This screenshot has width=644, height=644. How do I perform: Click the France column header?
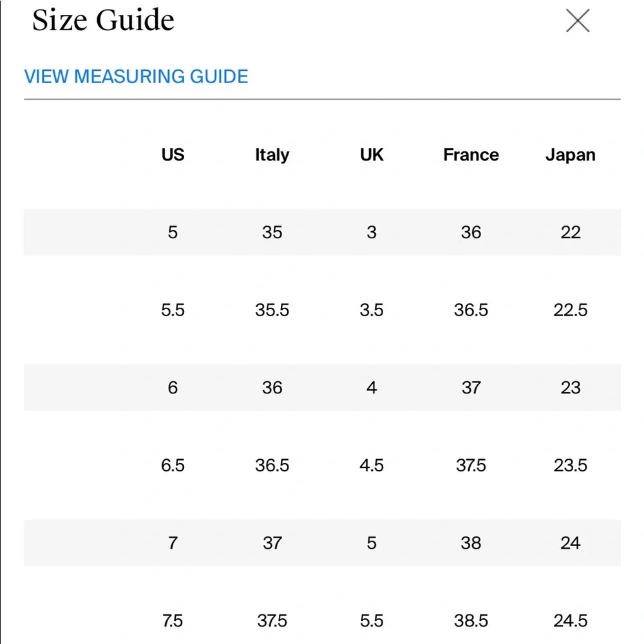click(x=471, y=155)
